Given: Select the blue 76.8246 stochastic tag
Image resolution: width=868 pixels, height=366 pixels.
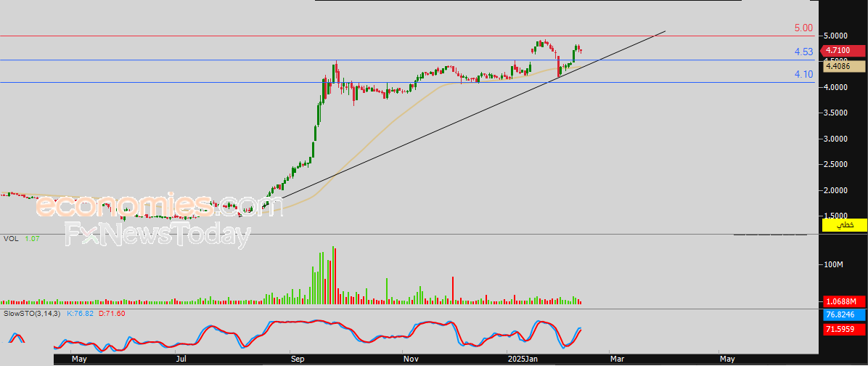Looking at the screenshot, I should point(844,317).
